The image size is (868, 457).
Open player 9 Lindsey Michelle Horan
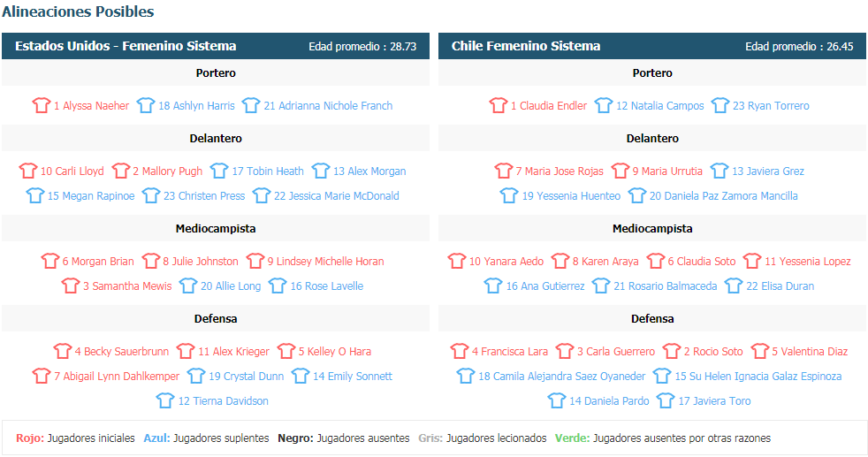coord(325,261)
